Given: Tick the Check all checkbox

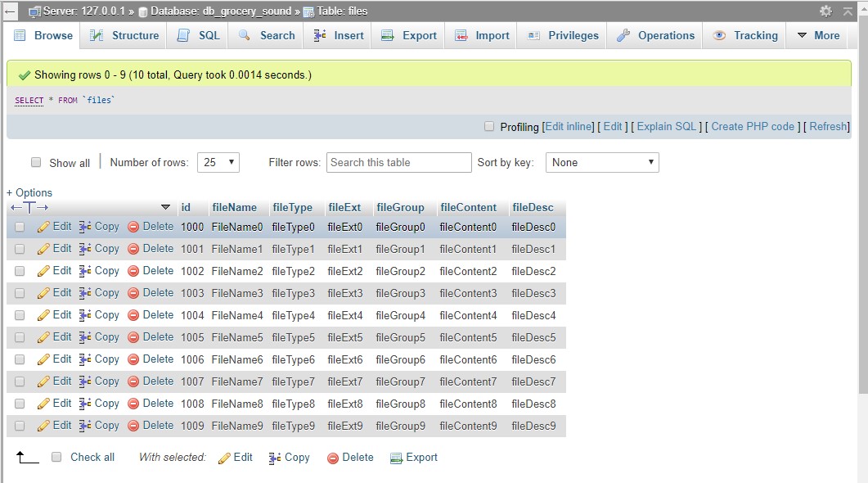Looking at the screenshot, I should click(x=56, y=457).
